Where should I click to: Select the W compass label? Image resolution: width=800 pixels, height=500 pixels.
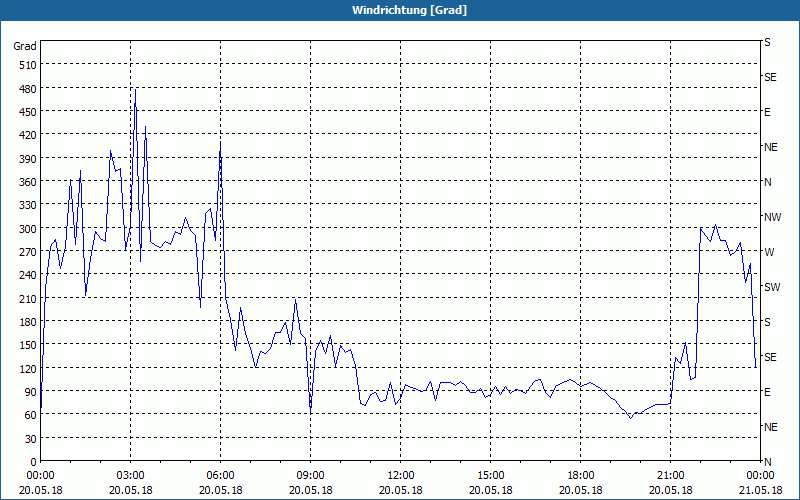(x=769, y=252)
